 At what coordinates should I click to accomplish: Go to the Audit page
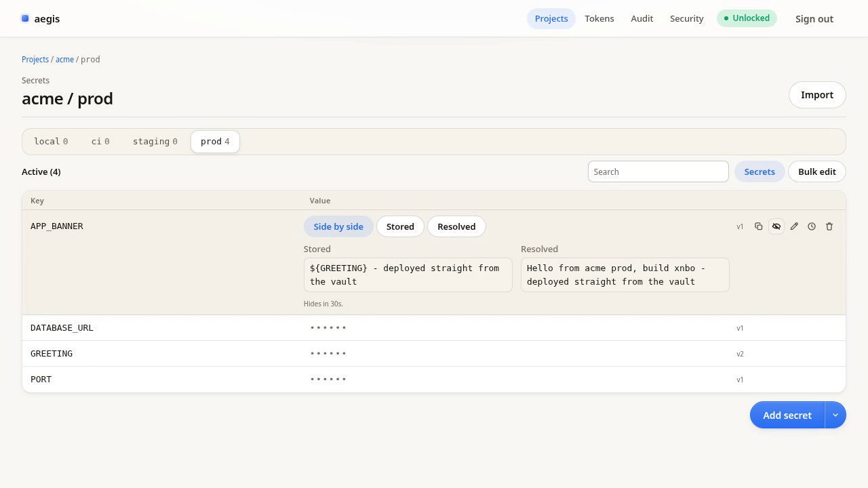tap(642, 18)
